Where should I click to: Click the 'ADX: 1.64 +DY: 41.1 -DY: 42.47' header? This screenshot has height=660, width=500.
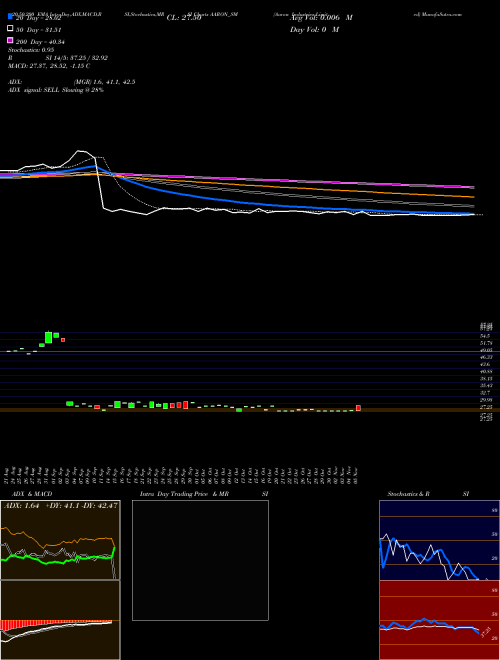click(x=61, y=506)
